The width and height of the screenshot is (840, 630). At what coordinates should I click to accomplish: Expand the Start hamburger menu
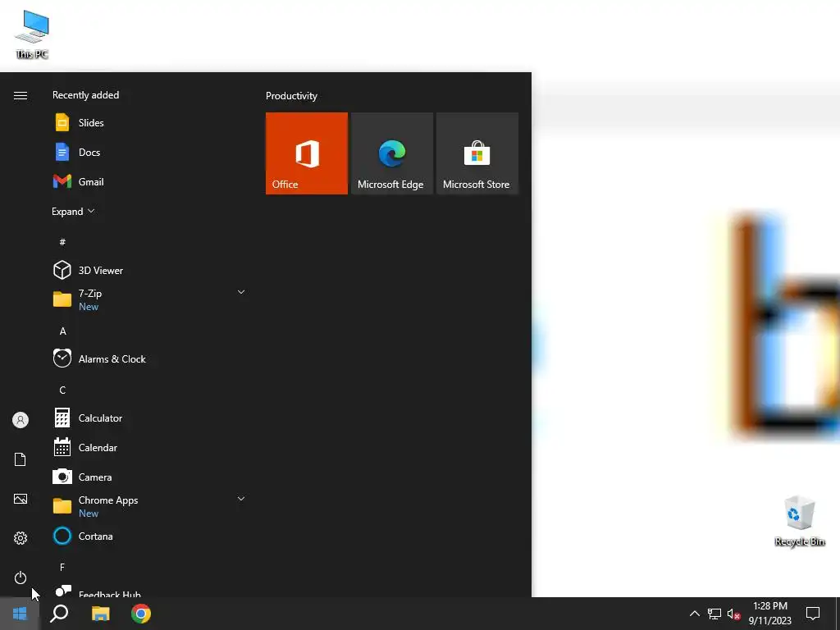[x=21, y=95]
